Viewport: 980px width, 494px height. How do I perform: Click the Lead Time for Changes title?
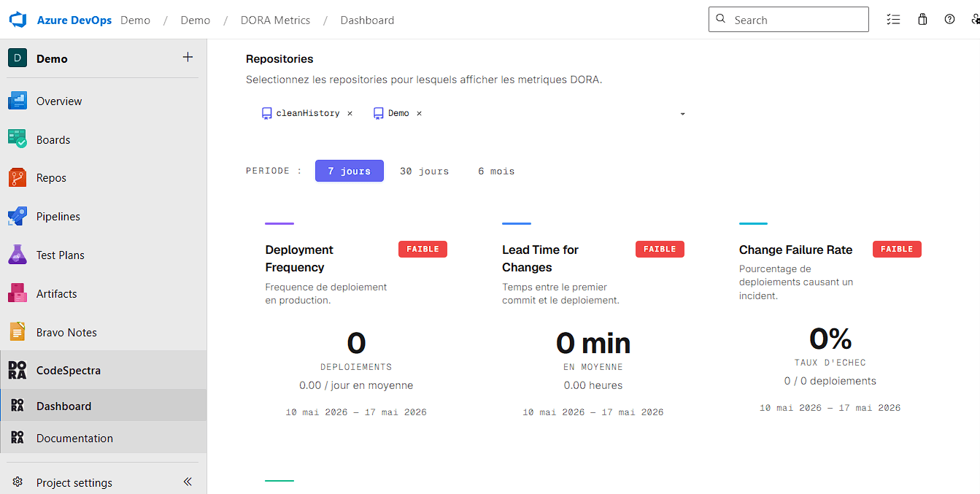[540, 258]
